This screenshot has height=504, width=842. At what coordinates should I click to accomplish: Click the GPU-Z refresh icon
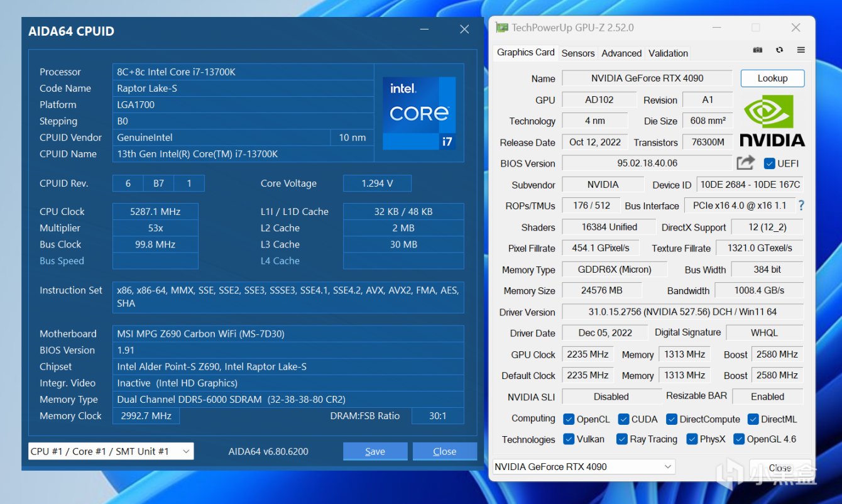pos(779,50)
